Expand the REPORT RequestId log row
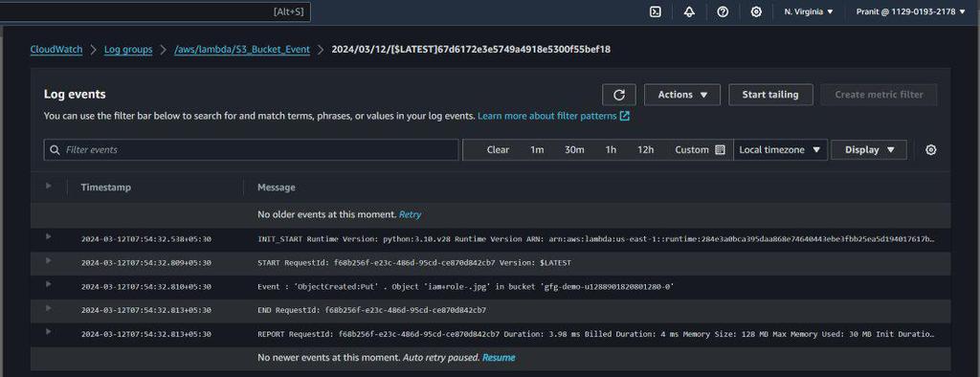The image size is (980, 377). (x=49, y=331)
